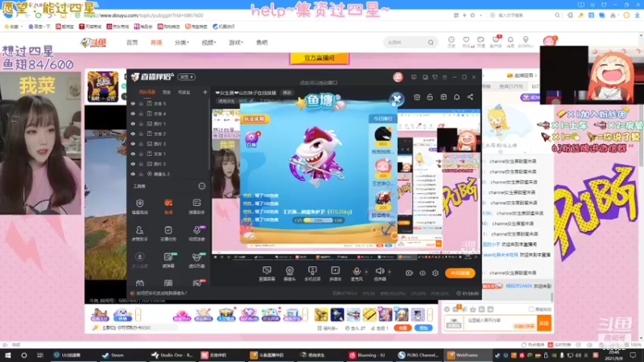This screenshot has height=362, width=644.
Task: Open Douyu history clock icon
Action: (x=451, y=42)
